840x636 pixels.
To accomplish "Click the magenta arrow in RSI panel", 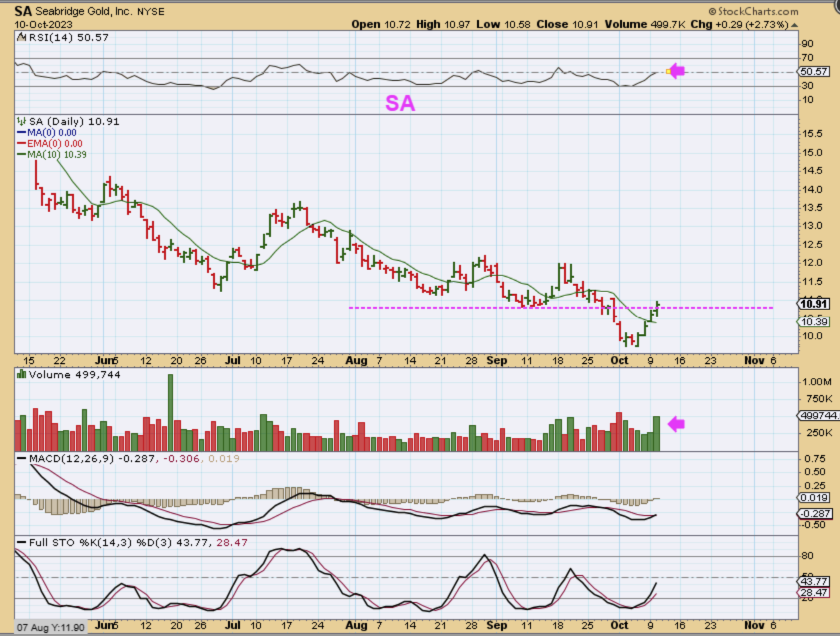I will point(677,71).
